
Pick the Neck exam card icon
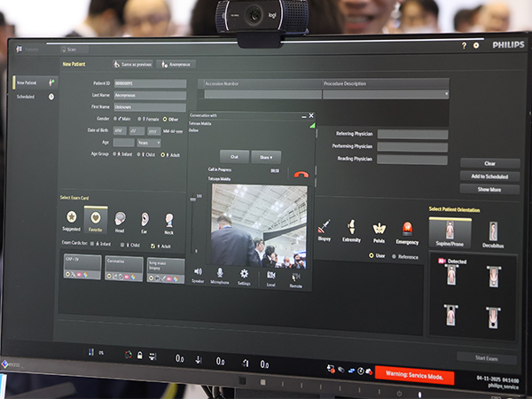coord(168,218)
